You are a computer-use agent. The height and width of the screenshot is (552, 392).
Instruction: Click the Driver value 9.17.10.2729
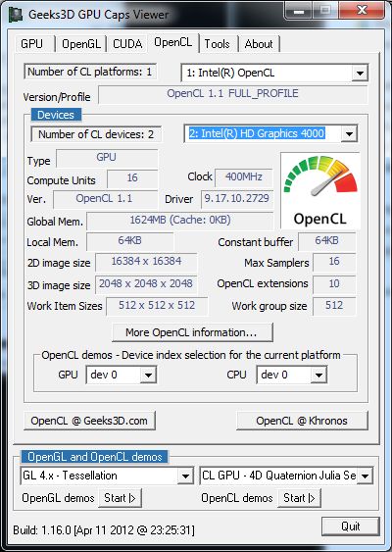(237, 199)
